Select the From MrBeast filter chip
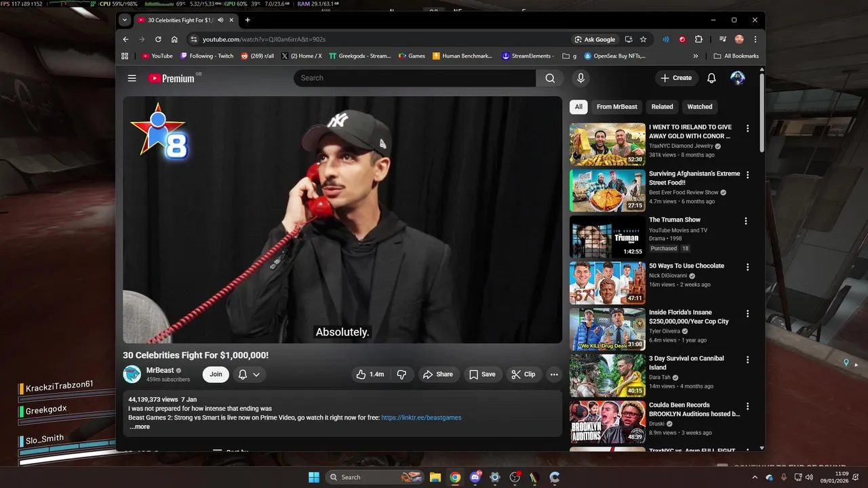The image size is (868, 488). click(617, 106)
